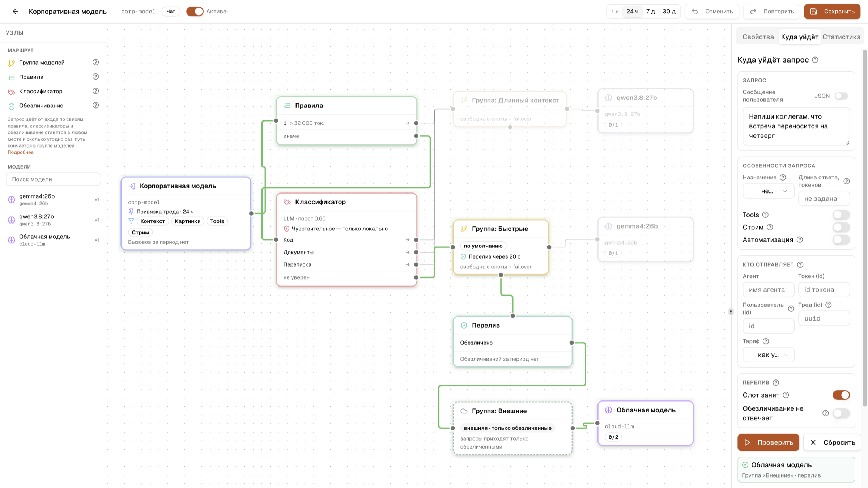Expand the Тариф dropdown
This screenshot has width=868, height=488.
click(768, 355)
